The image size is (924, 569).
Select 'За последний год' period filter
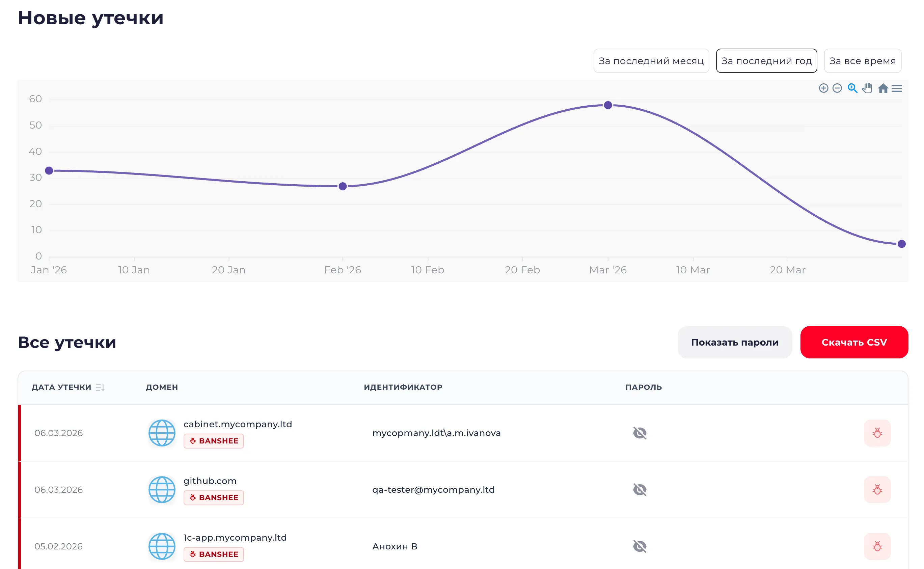pyautogui.click(x=766, y=61)
